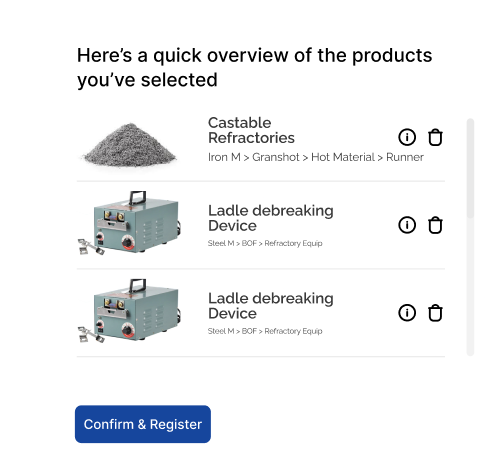This screenshot has width=499, height=474.
Task: Show info for first Ladle debreaking Device
Action: click(407, 225)
